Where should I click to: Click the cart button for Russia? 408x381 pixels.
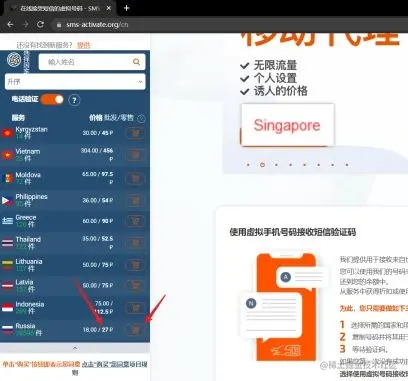(135, 330)
